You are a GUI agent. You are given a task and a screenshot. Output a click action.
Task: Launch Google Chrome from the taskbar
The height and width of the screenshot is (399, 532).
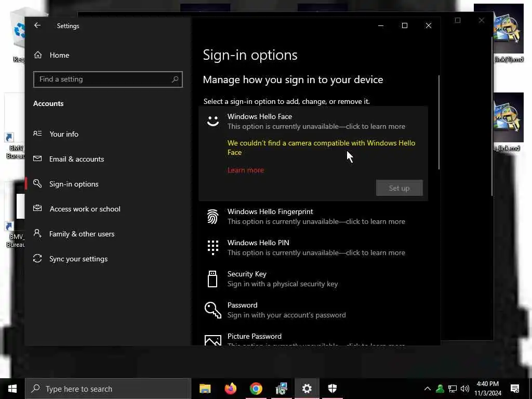click(256, 389)
